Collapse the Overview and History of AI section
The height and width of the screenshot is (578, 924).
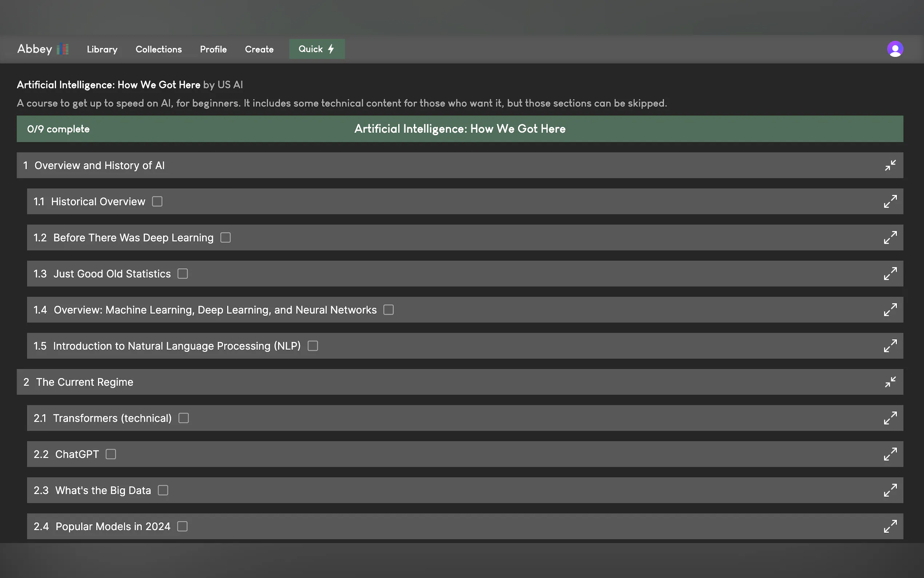[890, 166]
